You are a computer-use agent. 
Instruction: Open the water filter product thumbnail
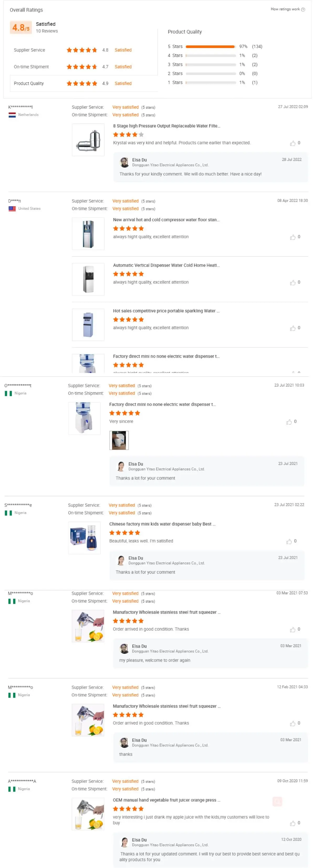click(88, 140)
